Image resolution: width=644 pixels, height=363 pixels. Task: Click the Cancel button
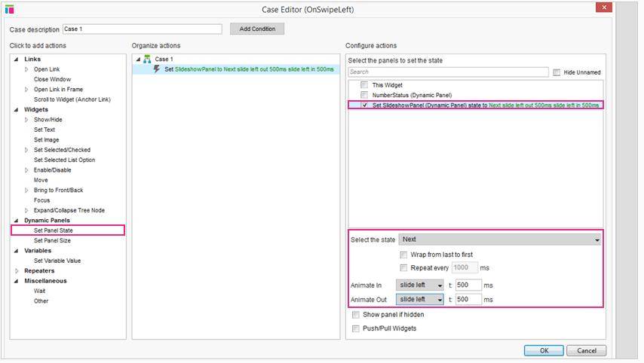(586, 351)
